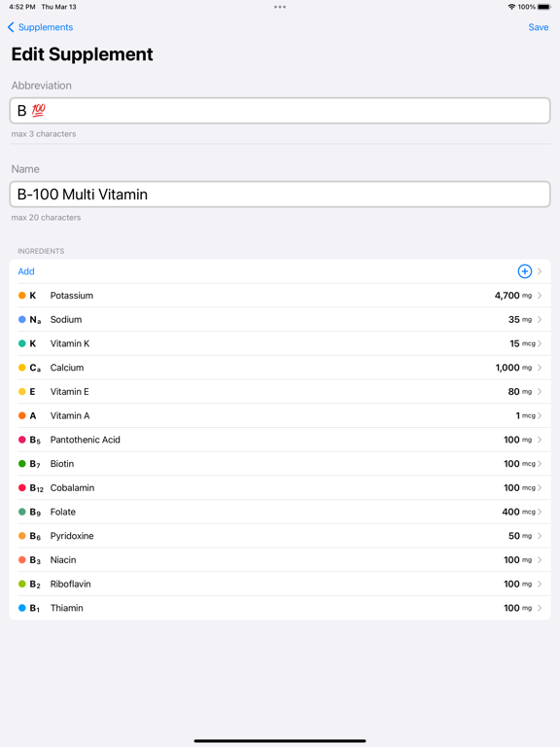Select the Pantothenic Acid ingredient name
The height and width of the screenshot is (747, 560).
point(86,440)
